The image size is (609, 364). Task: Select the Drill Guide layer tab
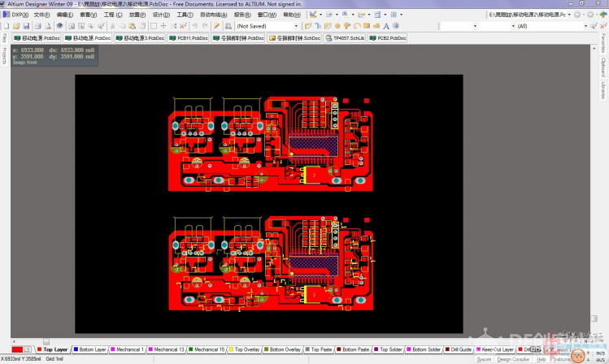pyautogui.click(x=459, y=349)
